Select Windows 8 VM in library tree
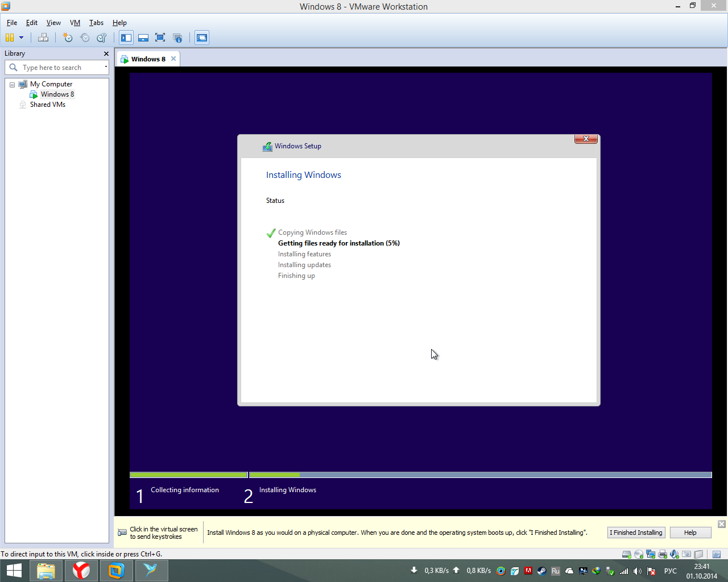 (57, 94)
